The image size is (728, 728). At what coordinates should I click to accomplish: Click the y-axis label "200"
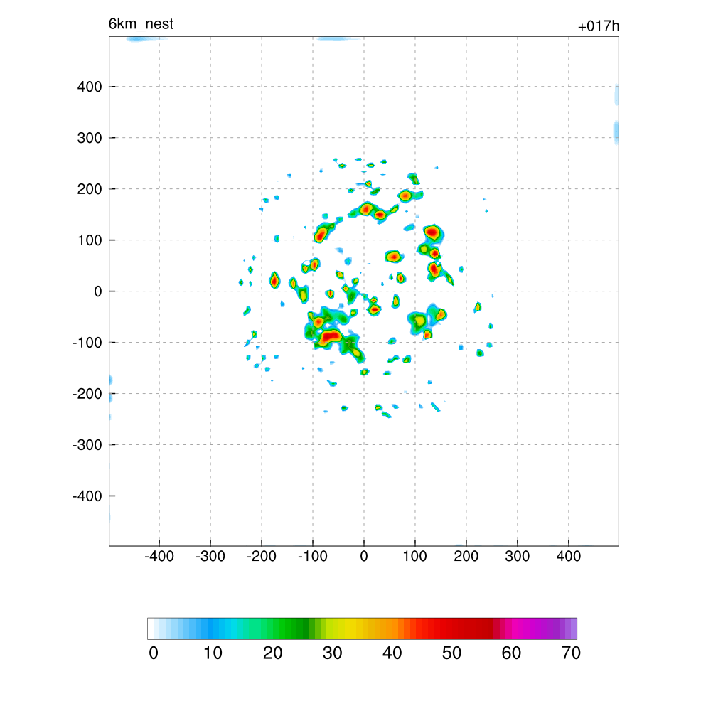90,189
